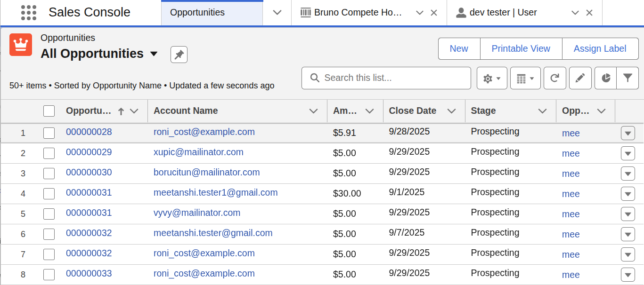Show row actions for 000000029

pos(628,154)
